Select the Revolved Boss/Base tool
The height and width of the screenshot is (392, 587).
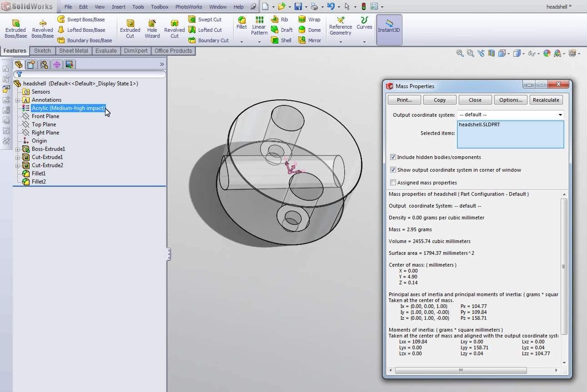pyautogui.click(x=42, y=29)
